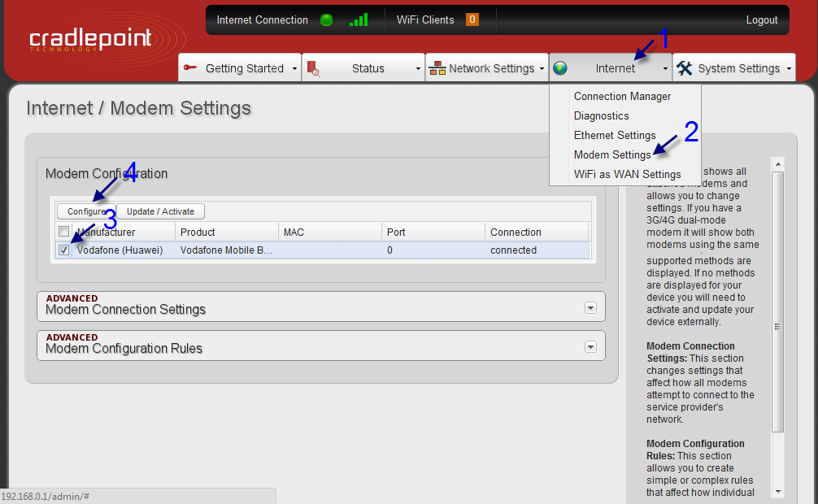Viewport: 818px width, 504px height.
Task: Click the Status magnifier icon
Action: coord(314,69)
